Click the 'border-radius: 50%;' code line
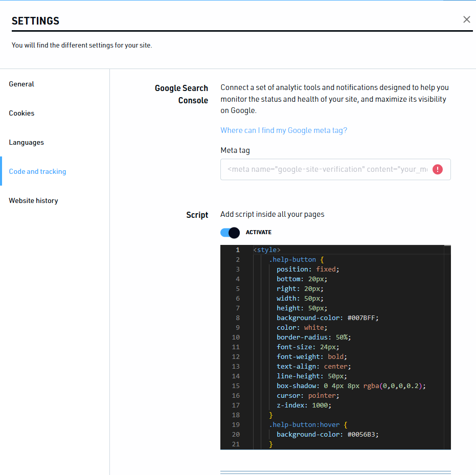Viewport: 476px width, 475px height. [313, 337]
